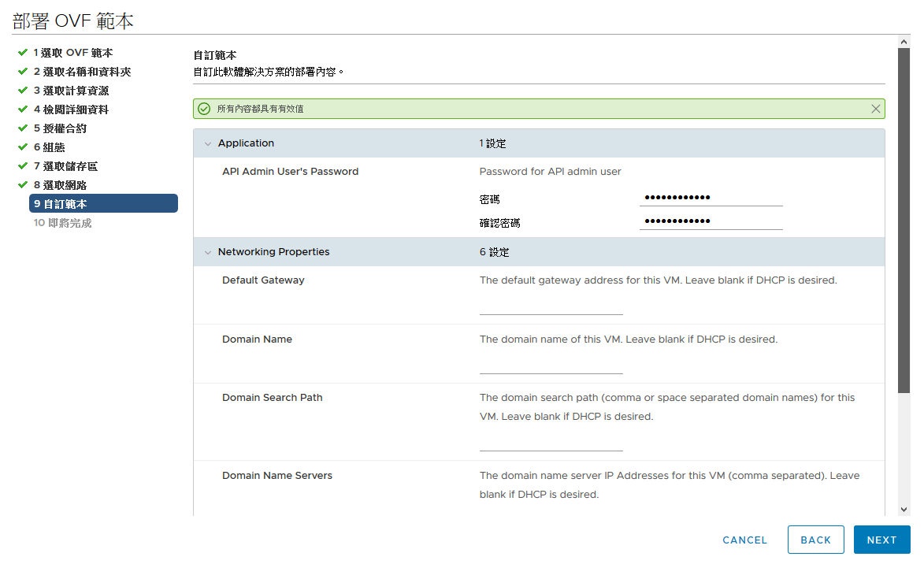Click the vertical scrollbar thumb
Viewport: 924px width, 564px height.
pyautogui.click(x=904, y=221)
